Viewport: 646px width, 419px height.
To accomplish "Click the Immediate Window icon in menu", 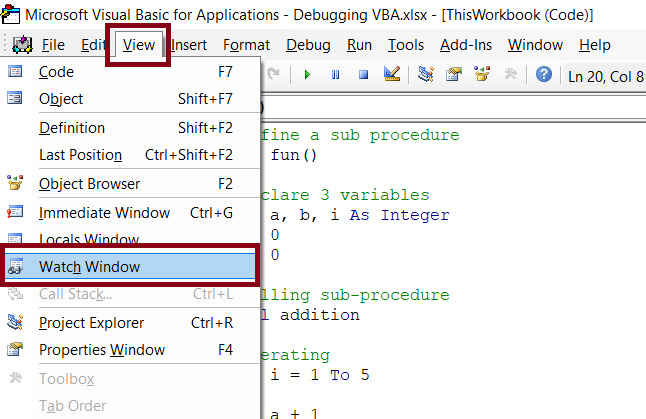I will click(15, 212).
